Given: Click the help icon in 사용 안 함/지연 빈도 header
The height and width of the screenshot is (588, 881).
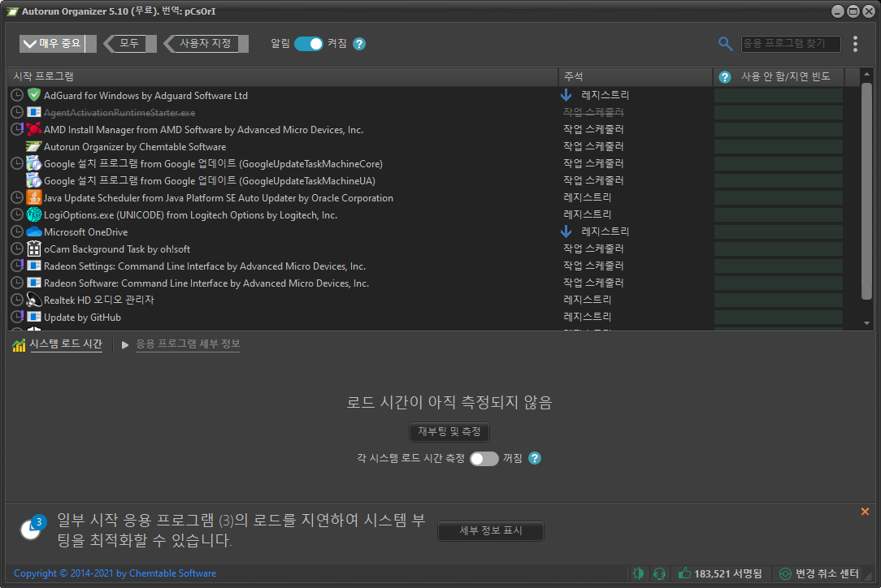Looking at the screenshot, I should pyautogui.click(x=725, y=77).
